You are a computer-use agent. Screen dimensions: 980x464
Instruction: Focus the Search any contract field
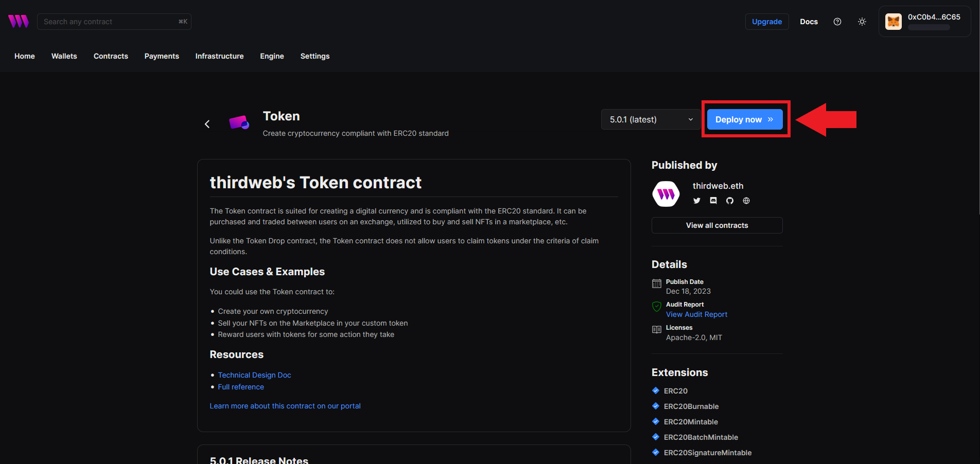[x=108, y=22]
